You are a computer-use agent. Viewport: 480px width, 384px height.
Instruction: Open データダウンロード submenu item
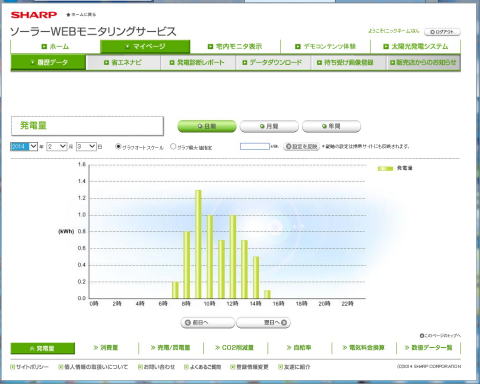coord(273,62)
